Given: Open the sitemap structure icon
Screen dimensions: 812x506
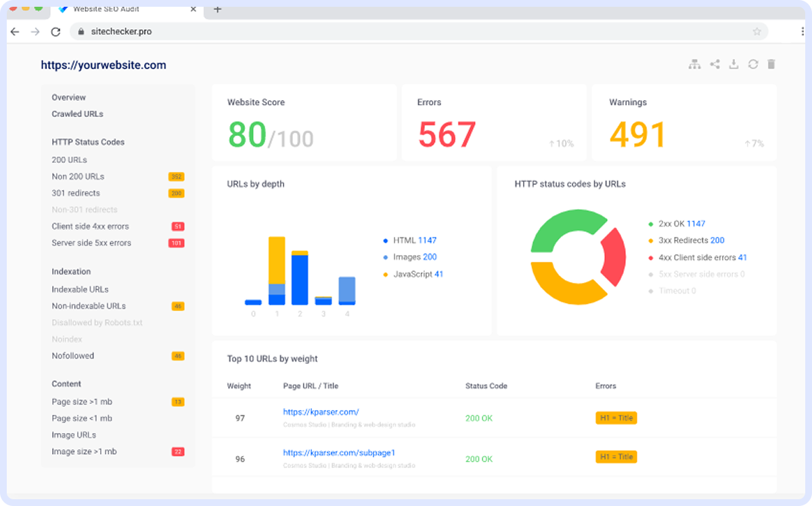Looking at the screenshot, I should coord(694,64).
